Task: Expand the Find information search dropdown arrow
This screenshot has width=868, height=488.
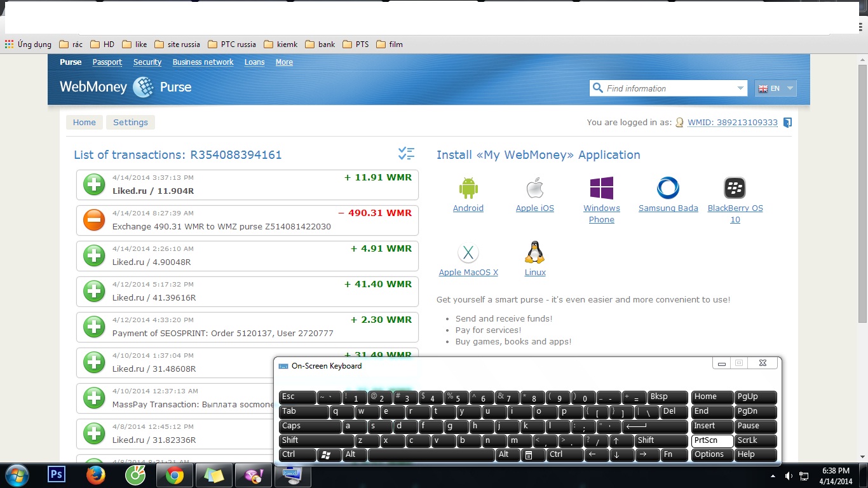Action: (740, 88)
